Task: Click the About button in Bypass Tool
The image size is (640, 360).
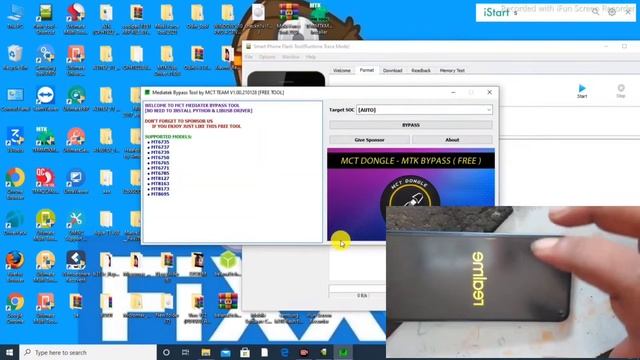Action: [452, 140]
